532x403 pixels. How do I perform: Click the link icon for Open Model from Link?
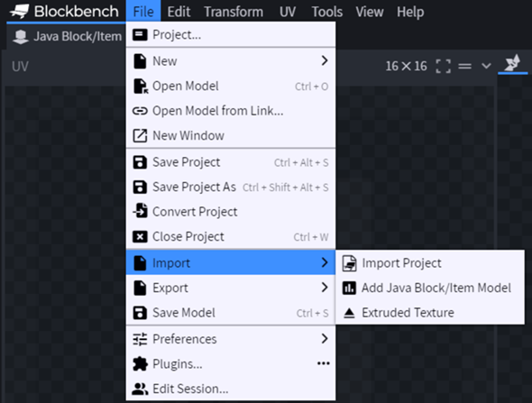(140, 111)
